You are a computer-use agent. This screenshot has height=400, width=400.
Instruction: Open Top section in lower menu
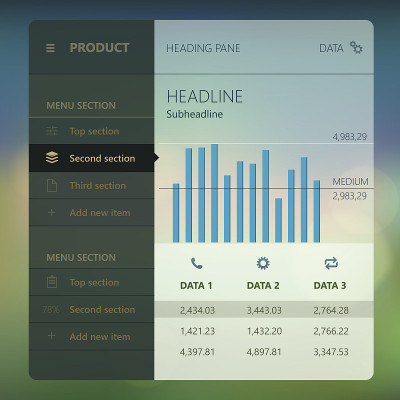[92, 282]
